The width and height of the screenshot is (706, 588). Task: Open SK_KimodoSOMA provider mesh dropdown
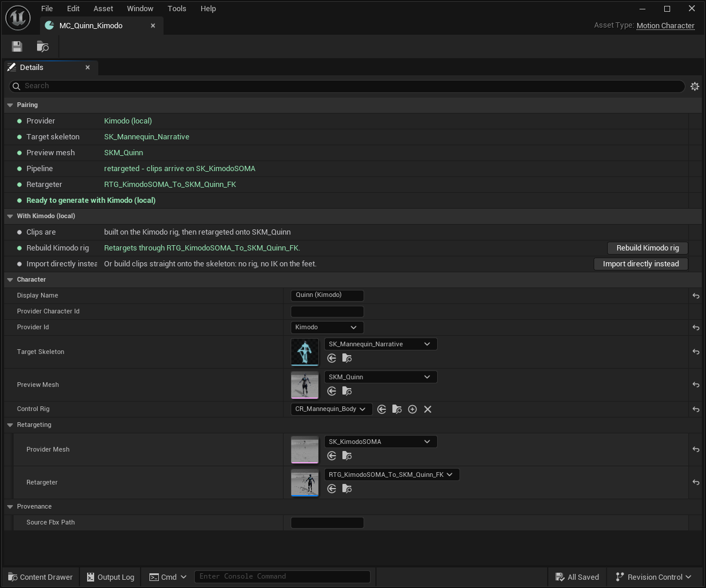pos(381,442)
